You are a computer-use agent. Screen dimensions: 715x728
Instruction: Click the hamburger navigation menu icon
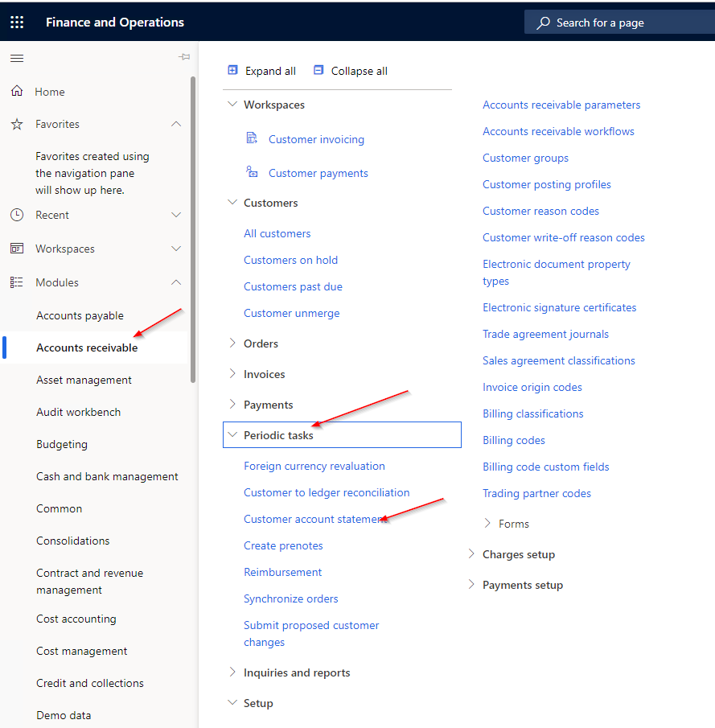pyautogui.click(x=16, y=58)
